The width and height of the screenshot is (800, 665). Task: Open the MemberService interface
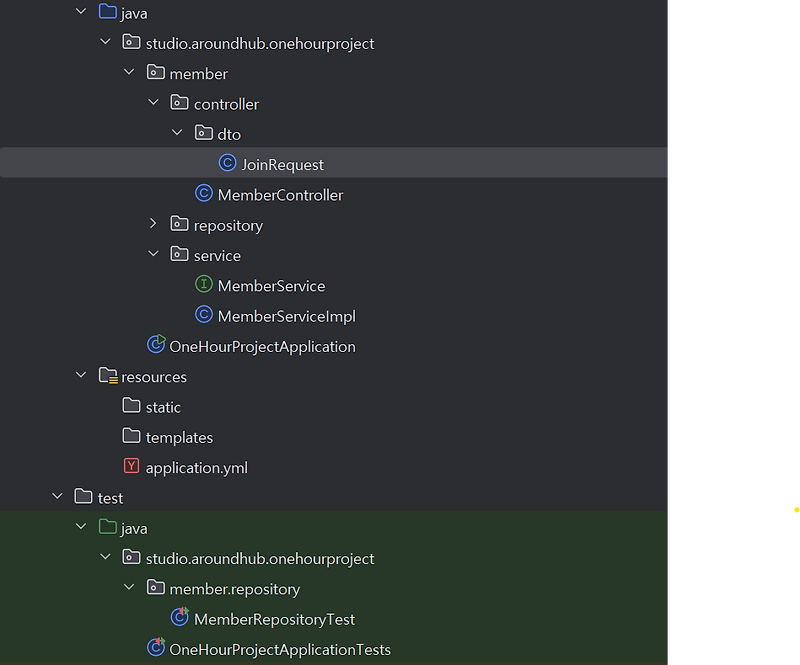[x=271, y=286]
